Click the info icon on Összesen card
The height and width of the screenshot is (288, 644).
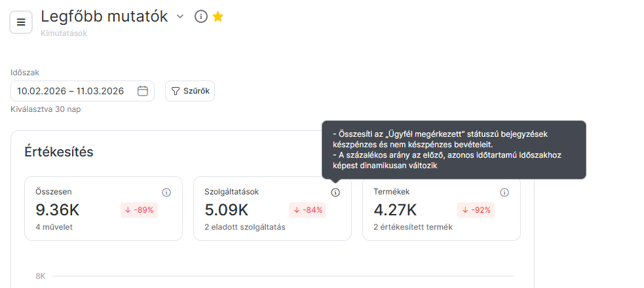click(x=166, y=192)
